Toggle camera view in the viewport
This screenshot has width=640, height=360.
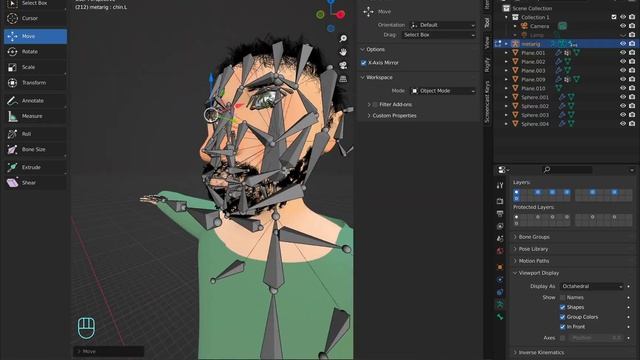[x=343, y=65]
